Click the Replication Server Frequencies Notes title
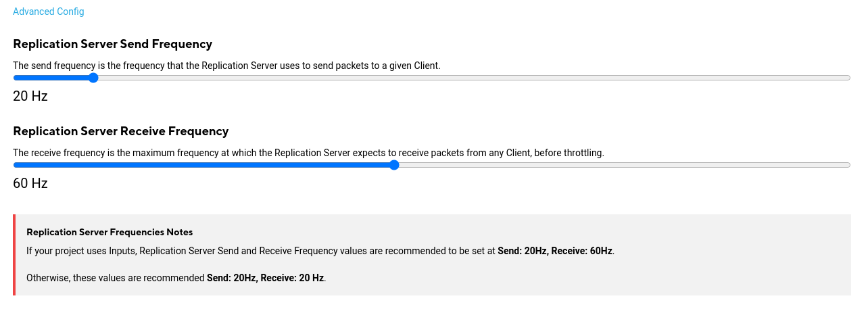The width and height of the screenshot is (868, 311). 110,232
